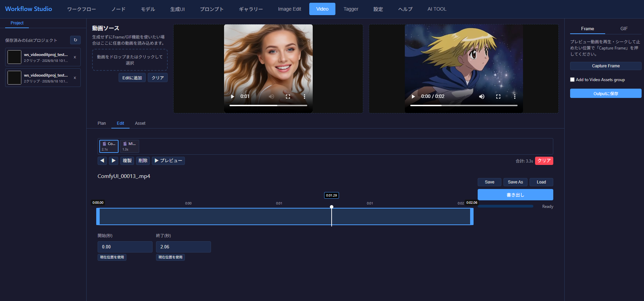Open the プロンプト menu
This screenshot has height=301, width=644.
(212, 9)
